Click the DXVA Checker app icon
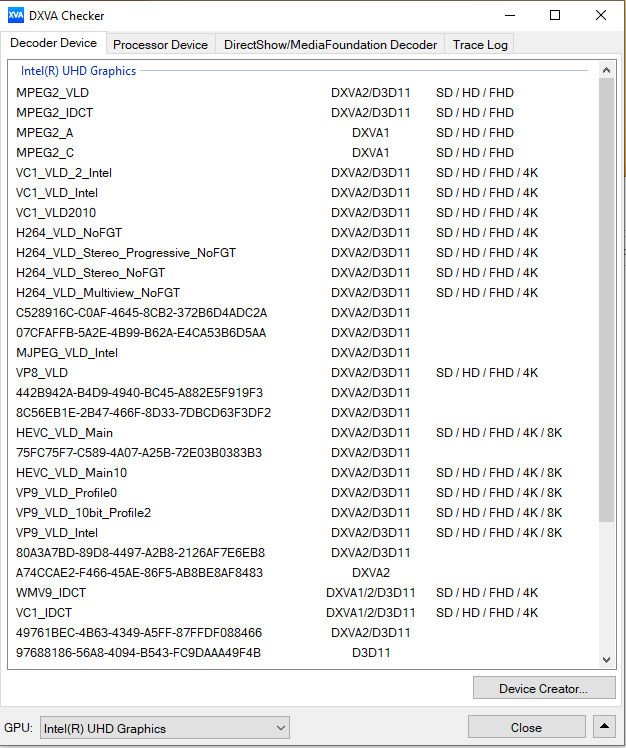 click(16, 15)
